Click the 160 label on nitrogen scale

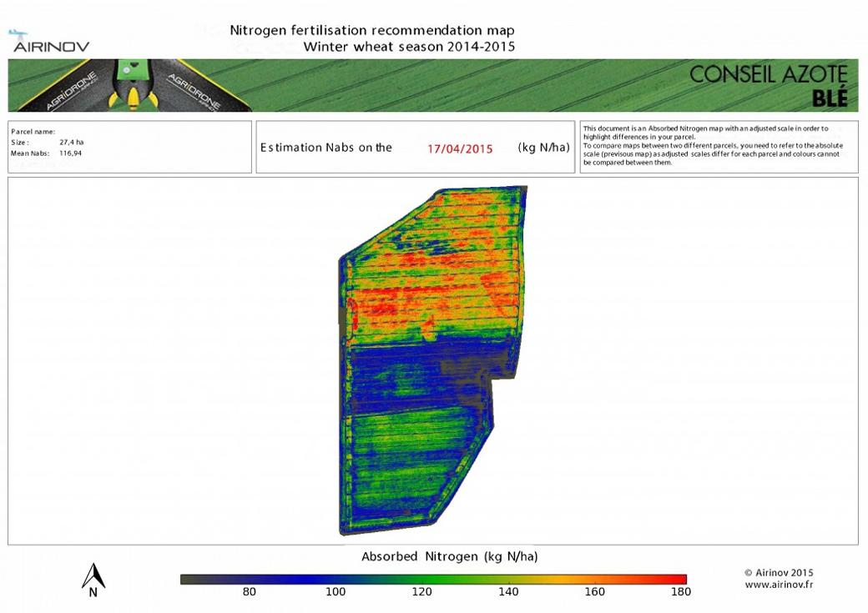tap(594, 592)
